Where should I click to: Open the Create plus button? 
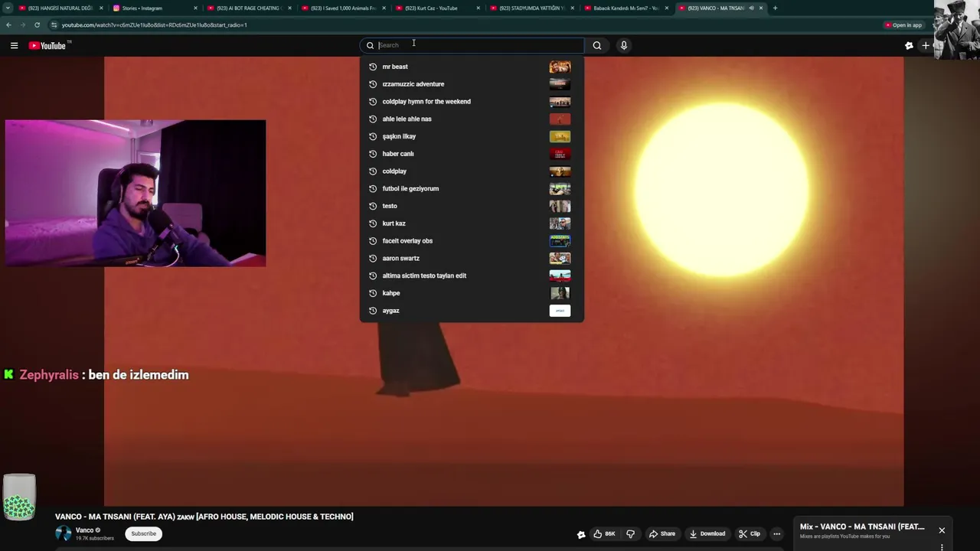926,45
